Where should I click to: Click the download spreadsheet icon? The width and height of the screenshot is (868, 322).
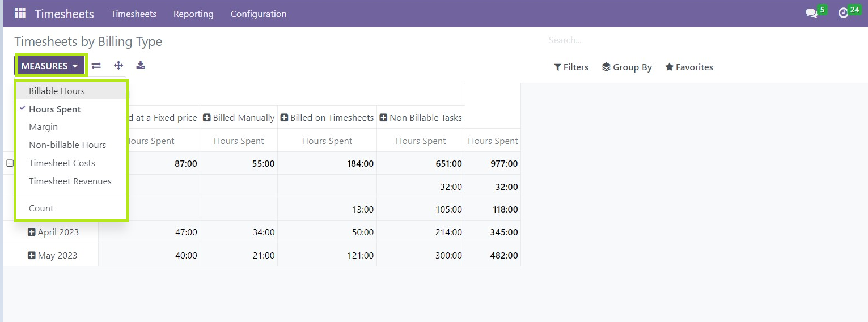coord(141,65)
